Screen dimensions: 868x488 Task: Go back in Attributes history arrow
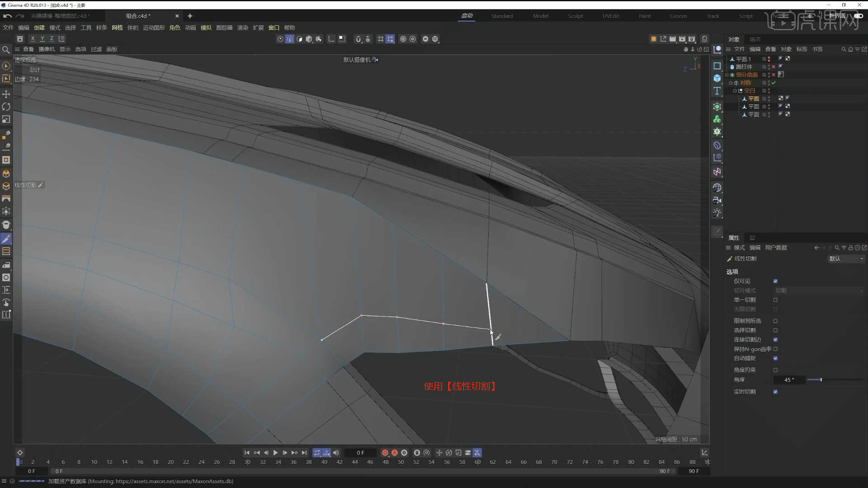[816, 248]
